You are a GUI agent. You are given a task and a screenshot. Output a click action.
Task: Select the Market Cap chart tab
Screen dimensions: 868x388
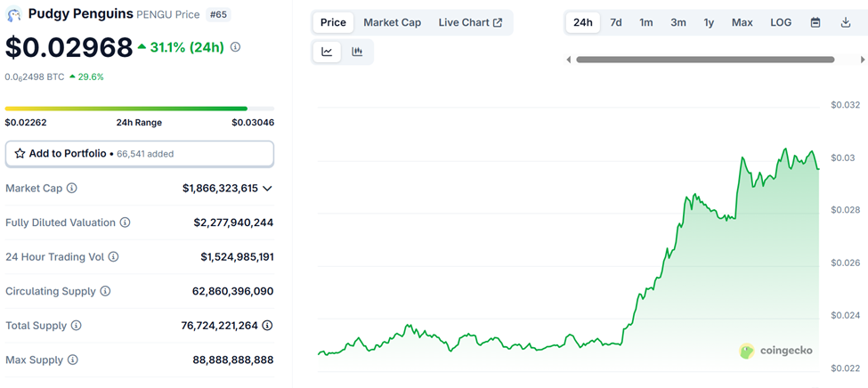pyautogui.click(x=392, y=23)
